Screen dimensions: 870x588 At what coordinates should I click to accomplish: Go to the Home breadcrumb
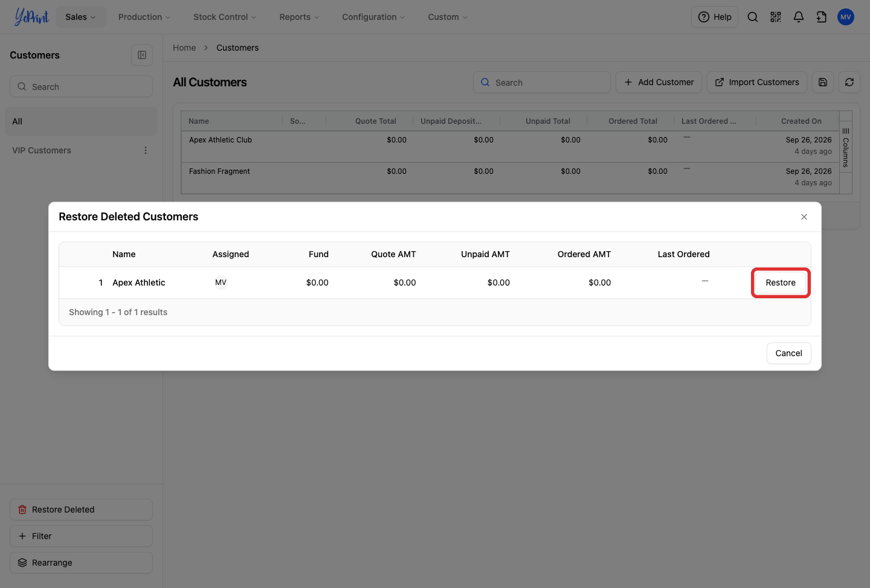(184, 48)
